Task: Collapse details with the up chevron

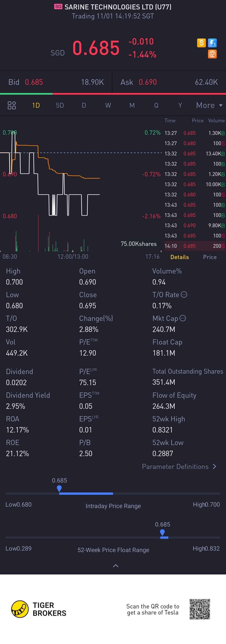Action: coord(116,566)
